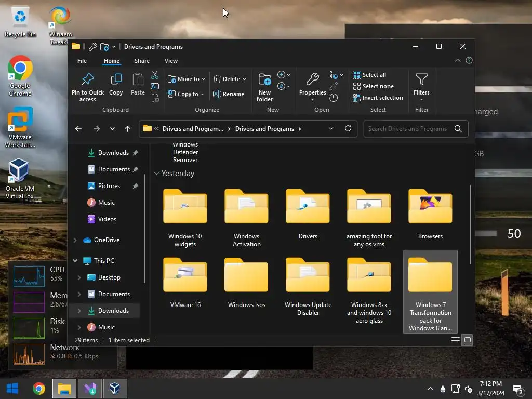
Task: Click the Paste ribbon icon
Action: [x=138, y=79]
